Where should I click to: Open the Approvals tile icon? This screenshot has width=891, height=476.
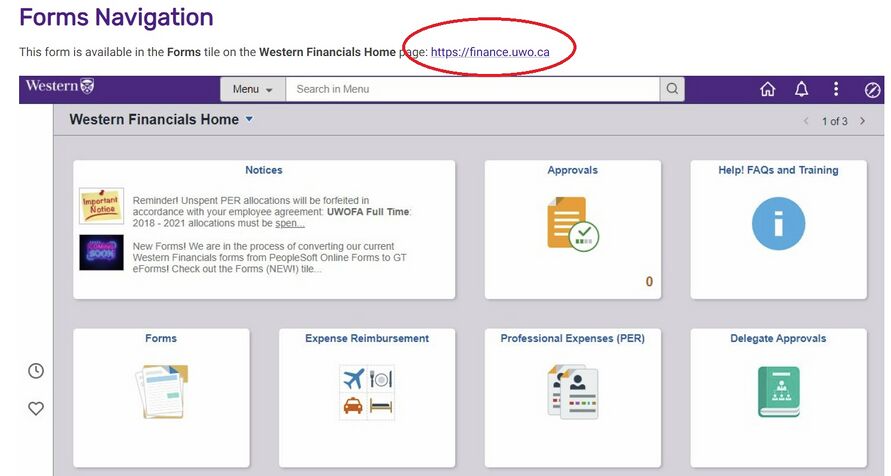(573, 224)
